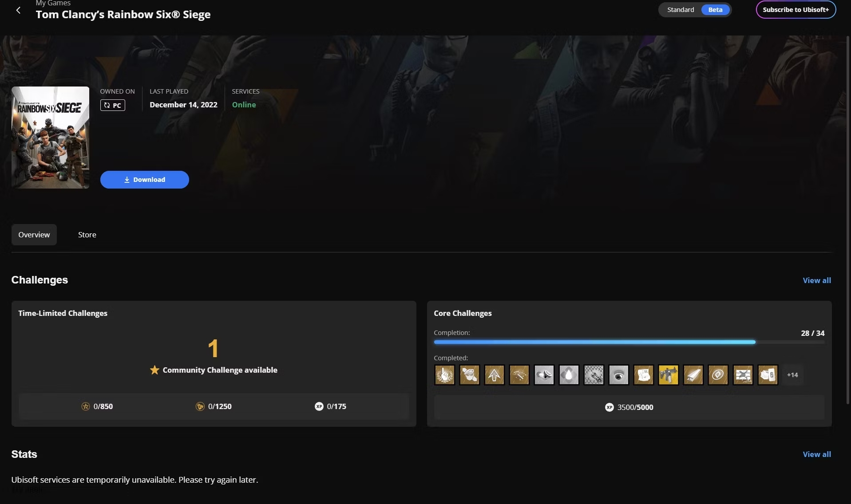Viewport: 851px width, 504px height.
Task: View all Challenges
Action: (x=816, y=280)
